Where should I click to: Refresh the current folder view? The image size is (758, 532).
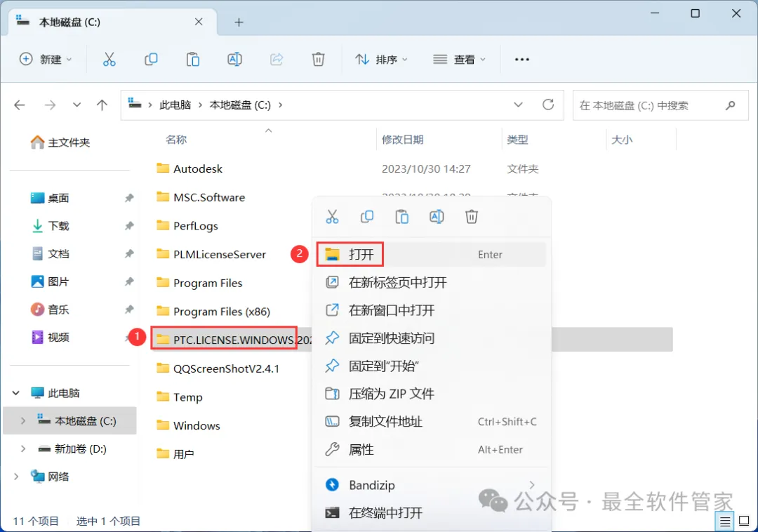[548, 105]
